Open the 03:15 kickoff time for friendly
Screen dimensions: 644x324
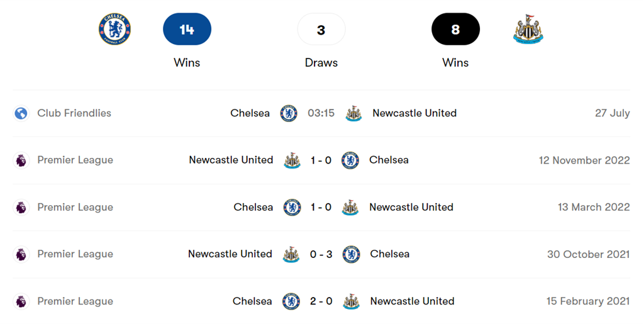point(321,113)
